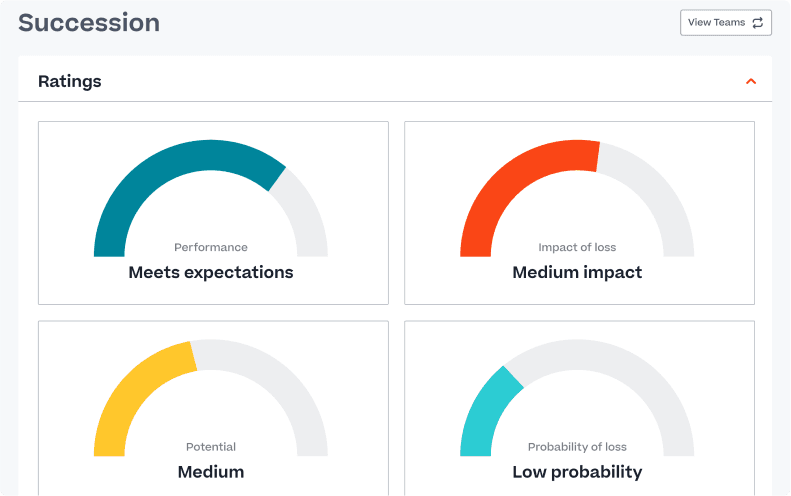Click the Potential label
Screen dimensions: 791x496
(211, 447)
